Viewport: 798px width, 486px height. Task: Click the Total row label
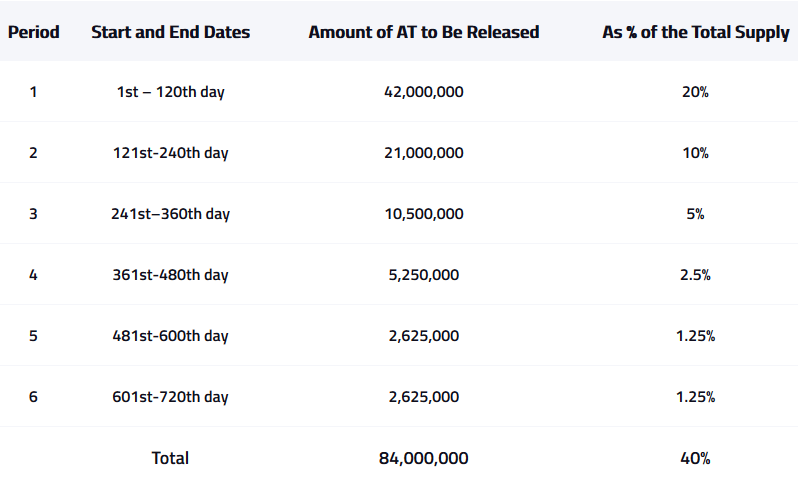(170, 458)
